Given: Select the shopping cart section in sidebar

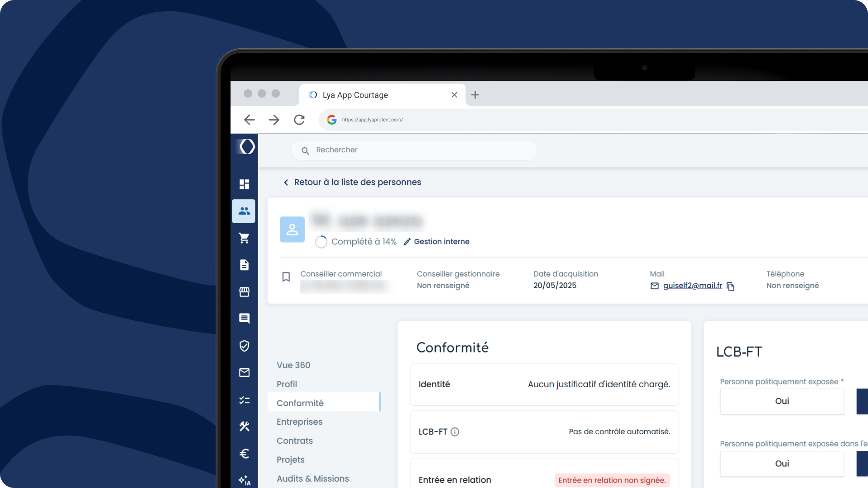Looking at the screenshot, I should pyautogui.click(x=244, y=238).
